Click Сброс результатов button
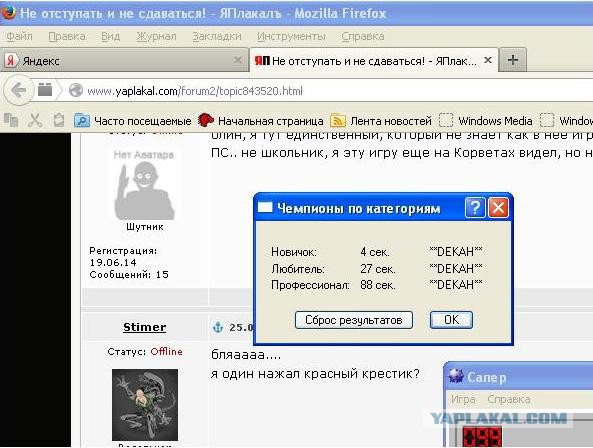The height and width of the screenshot is (448, 593). click(354, 320)
